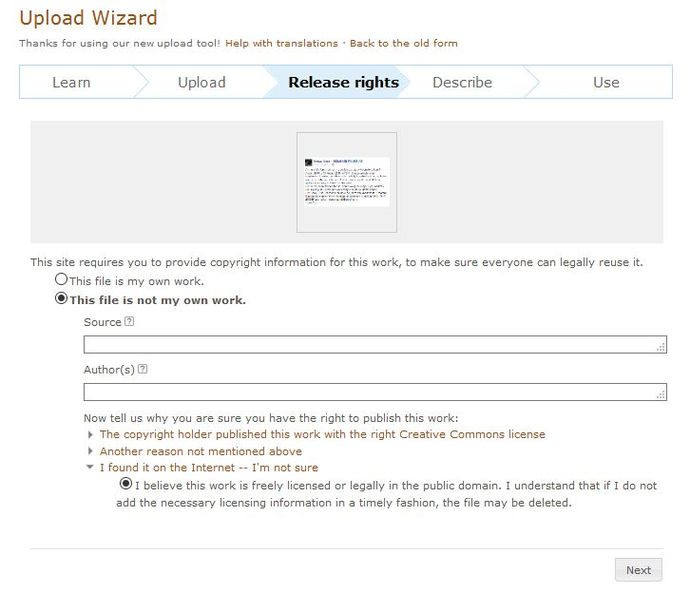Click the Next button
Viewport: 690px width, 593px height.
coord(638,570)
